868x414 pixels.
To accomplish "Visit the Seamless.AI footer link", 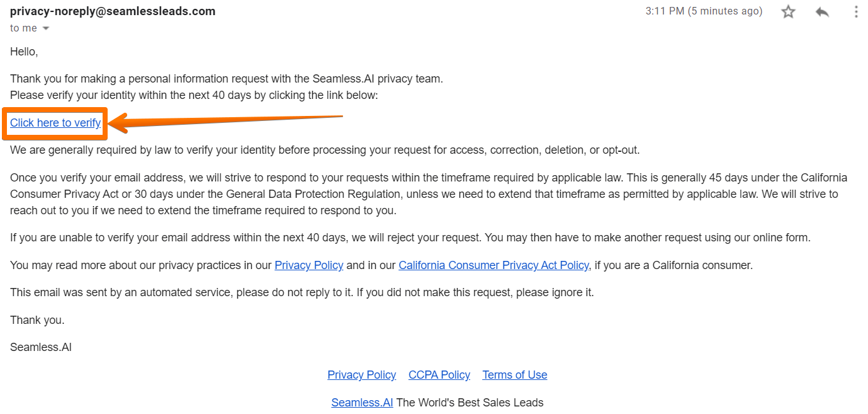I will (363, 403).
